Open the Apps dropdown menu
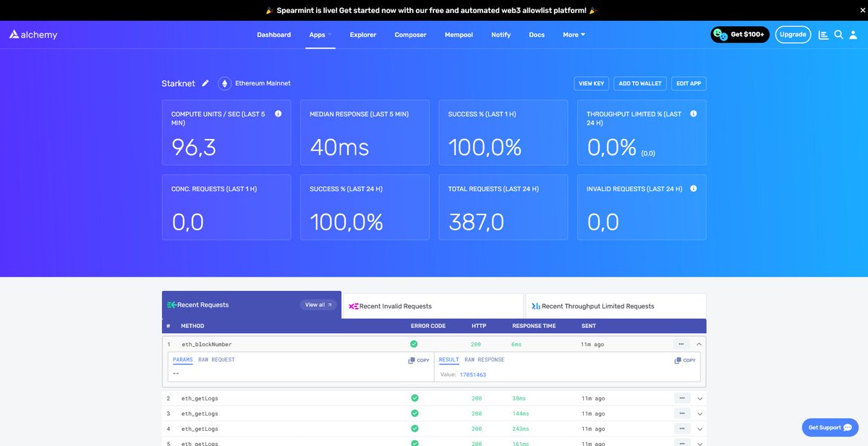 [x=320, y=35]
